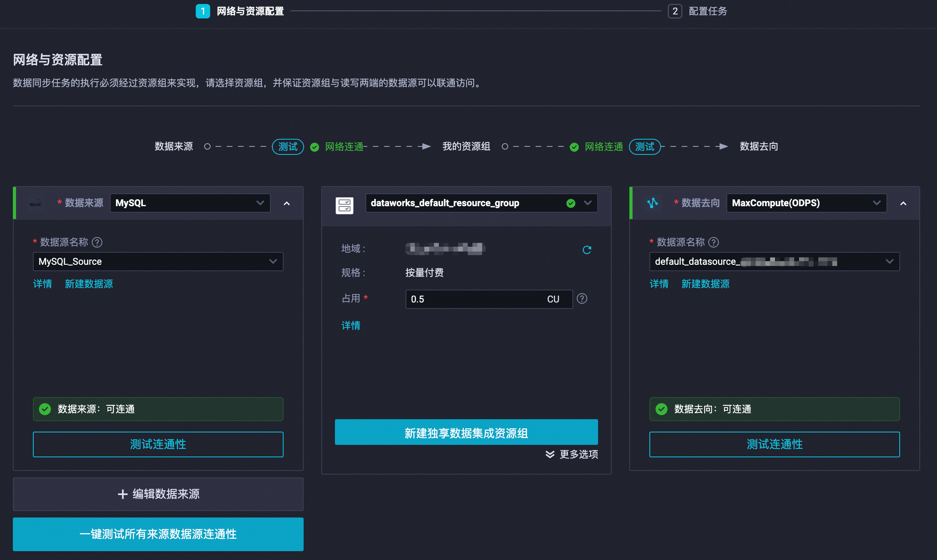Viewport: 937px width, 560px height.
Task: Open help next to source 数据源名称
Action: tap(97, 242)
